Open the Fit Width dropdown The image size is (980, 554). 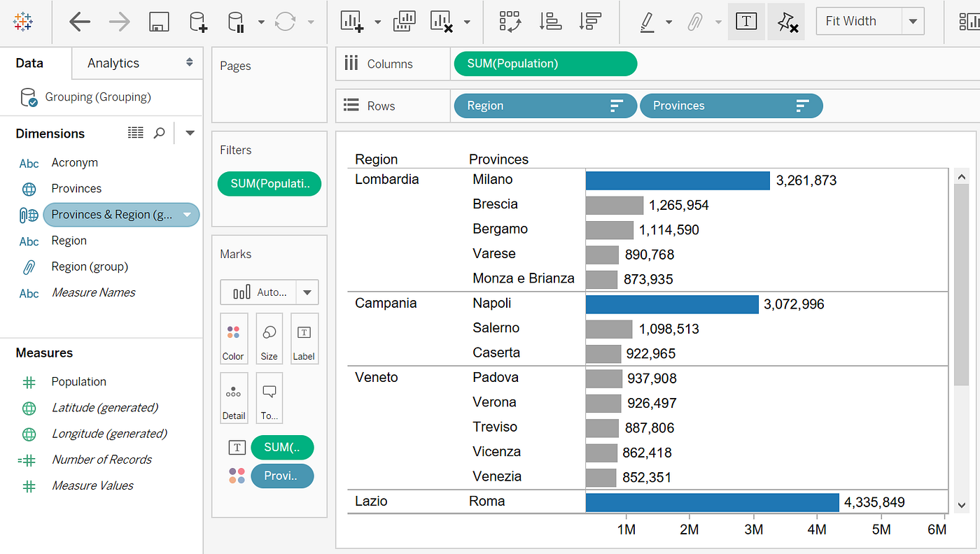coord(913,21)
